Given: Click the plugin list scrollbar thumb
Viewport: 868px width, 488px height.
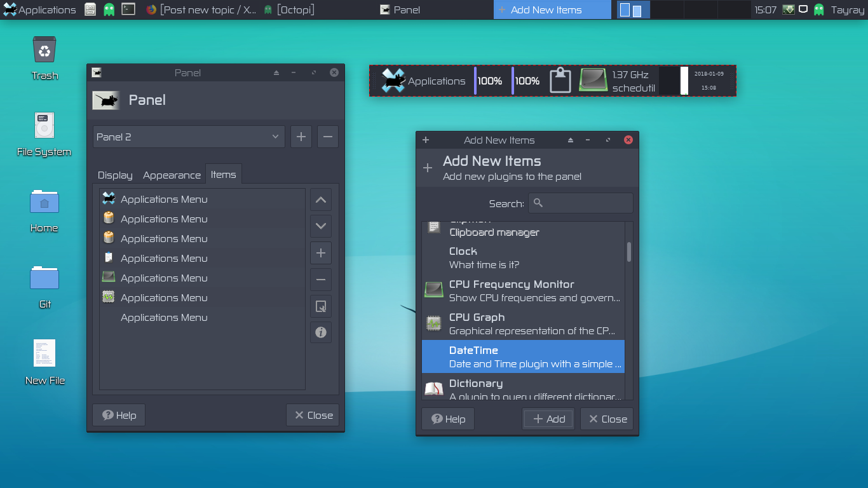Looking at the screenshot, I should (629, 252).
